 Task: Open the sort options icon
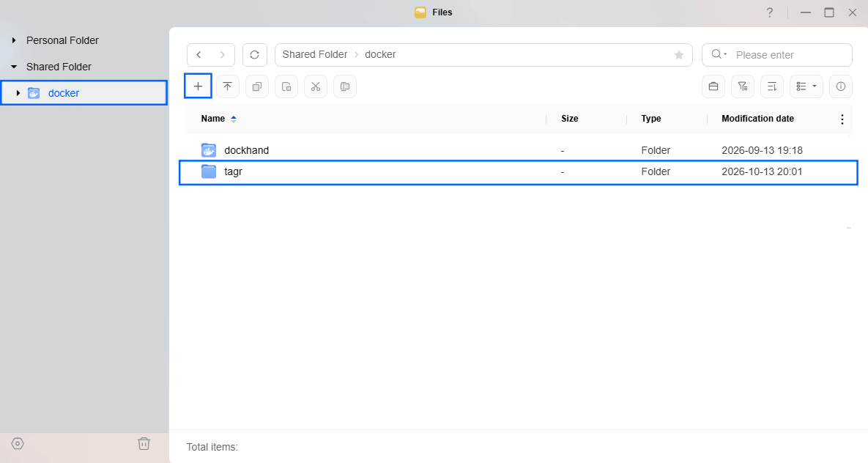pyautogui.click(x=772, y=86)
